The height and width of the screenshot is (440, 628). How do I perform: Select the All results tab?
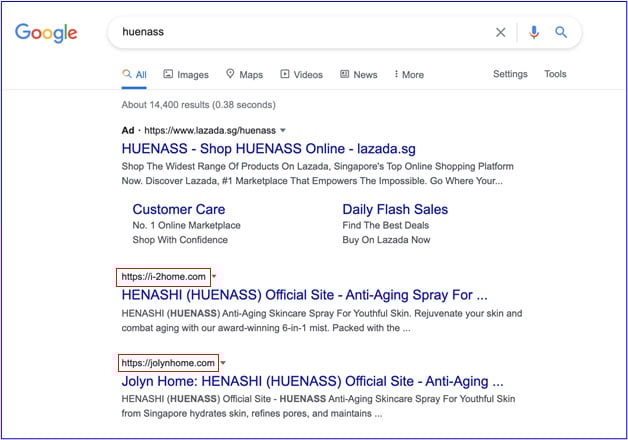coord(135,74)
